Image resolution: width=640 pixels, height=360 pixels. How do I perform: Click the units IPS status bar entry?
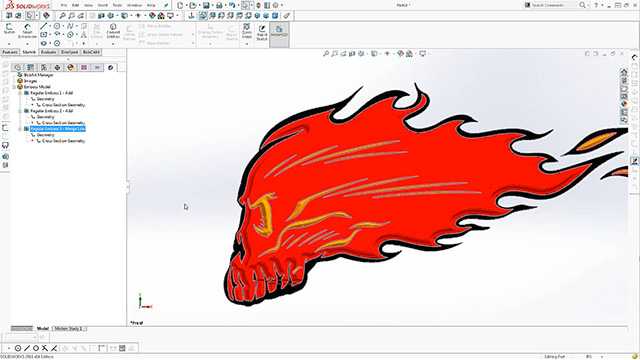pos(589,357)
